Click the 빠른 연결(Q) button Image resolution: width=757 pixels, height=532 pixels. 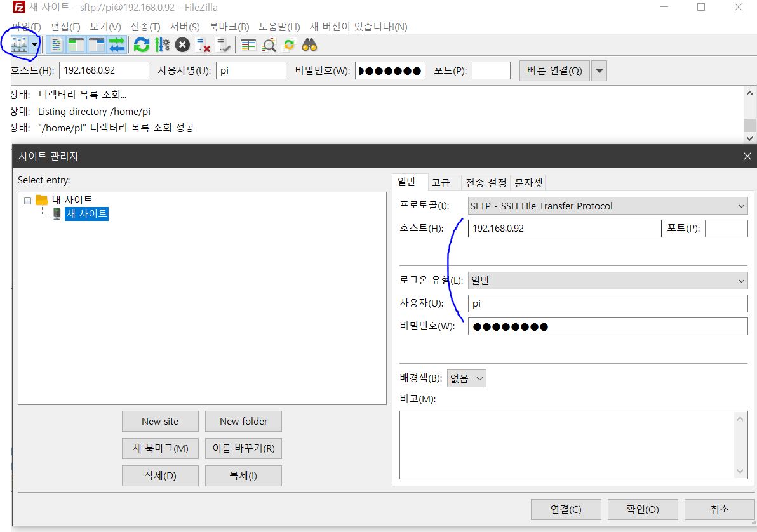(x=554, y=71)
